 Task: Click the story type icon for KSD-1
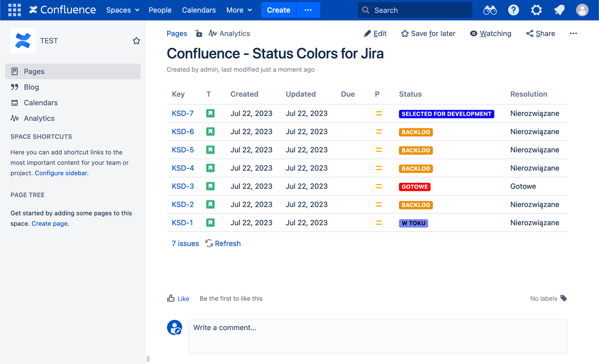(x=210, y=222)
